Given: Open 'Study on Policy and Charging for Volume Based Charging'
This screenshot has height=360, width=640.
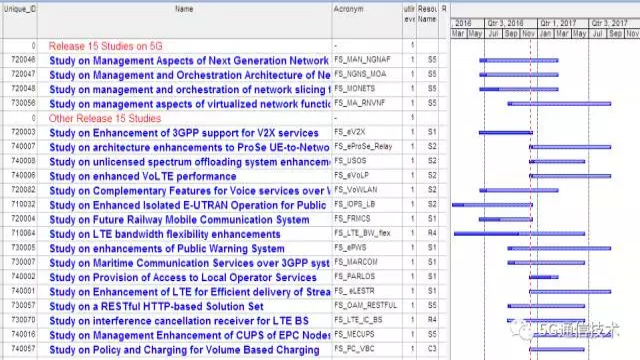Looking at the screenshot, I should pos(184,350).
